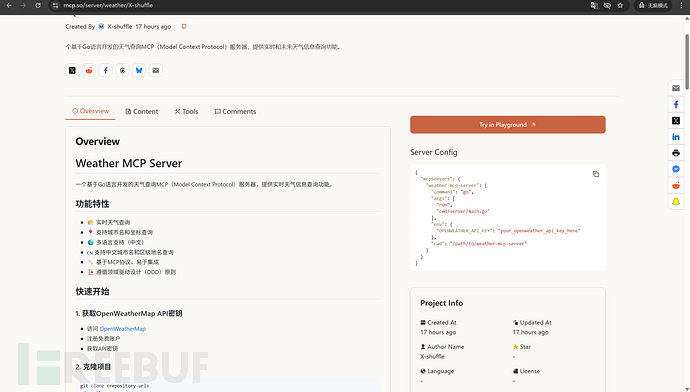Click X icon in right floating sidebar
Image resolution: width=690 pixels, height=392 pixels.
[x=676, y=121]
